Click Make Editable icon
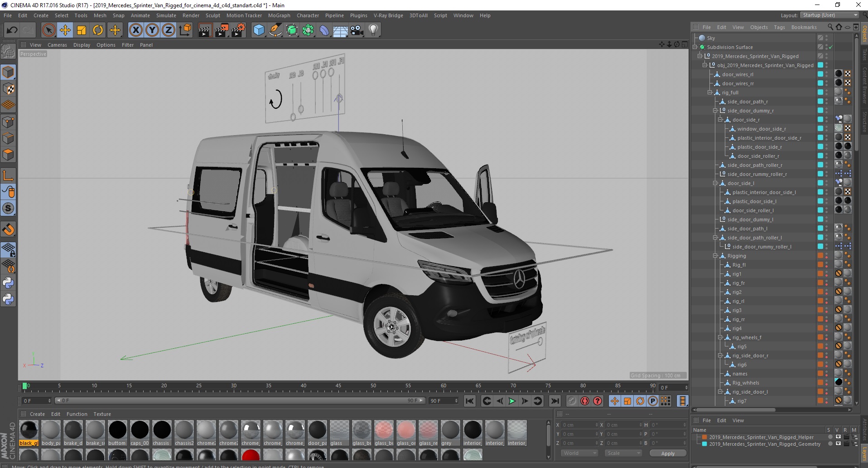Image resolution: width=868 pixels, height=468 pixels. [x=8, y=52]
